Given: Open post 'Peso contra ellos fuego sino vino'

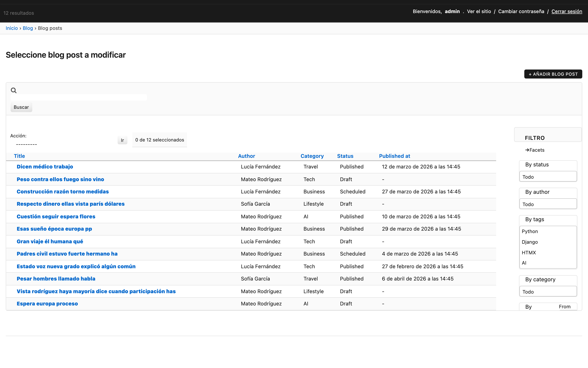Looking at the screenshot, I should pos(60,179).
